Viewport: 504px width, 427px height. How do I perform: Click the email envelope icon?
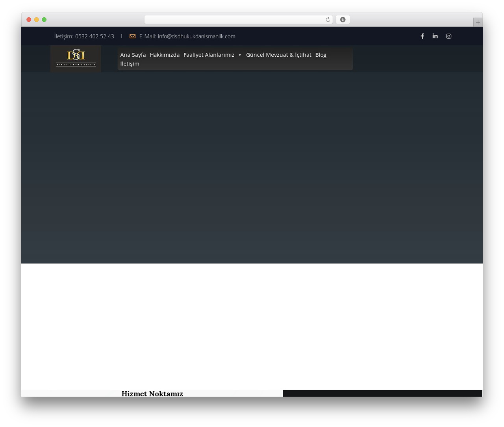pos(132,36)
